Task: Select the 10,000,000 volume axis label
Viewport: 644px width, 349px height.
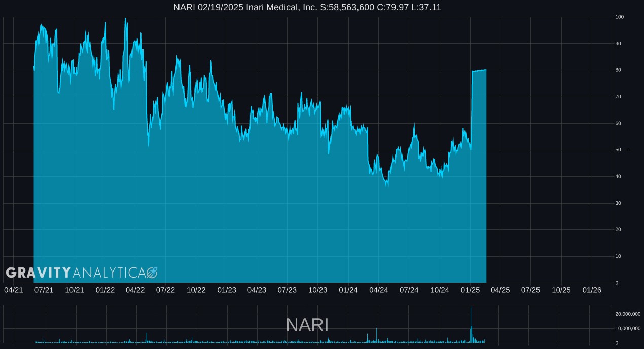Action: coord(628,328)
